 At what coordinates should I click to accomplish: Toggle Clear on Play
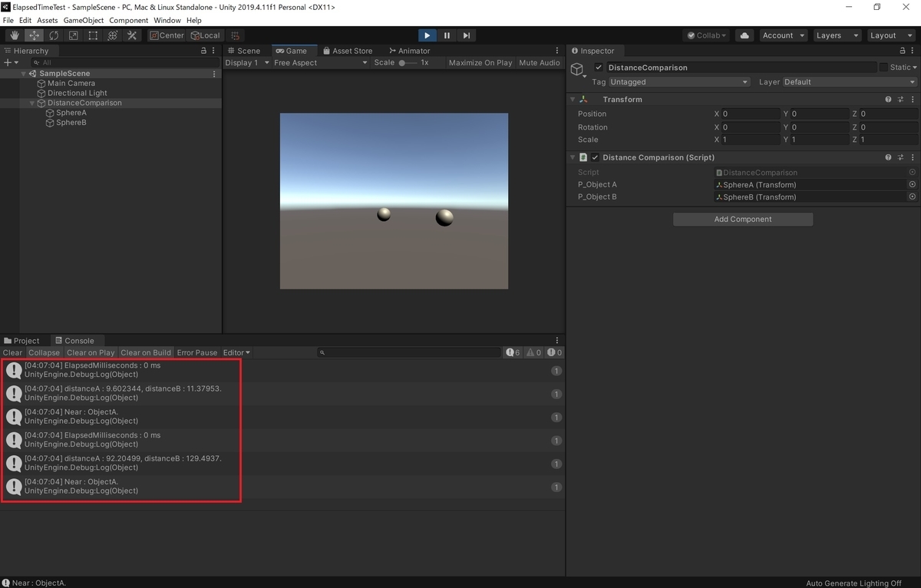[x=91, y=353]
